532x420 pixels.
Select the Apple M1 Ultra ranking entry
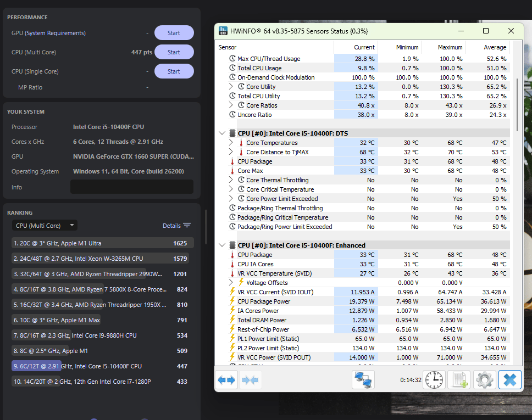pos(103,243)
